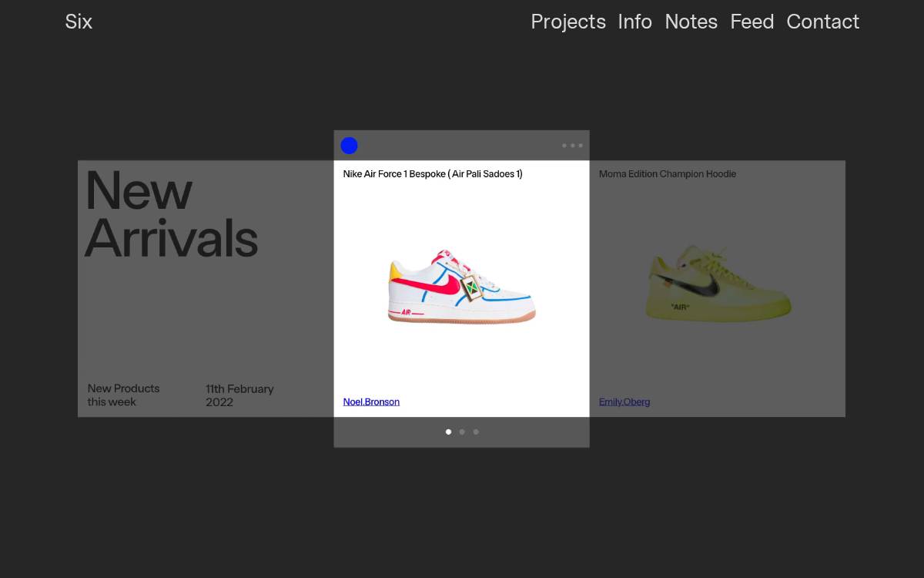
Task: Go to the Info page
Action: pyautogui.click(x=634, y=22)
